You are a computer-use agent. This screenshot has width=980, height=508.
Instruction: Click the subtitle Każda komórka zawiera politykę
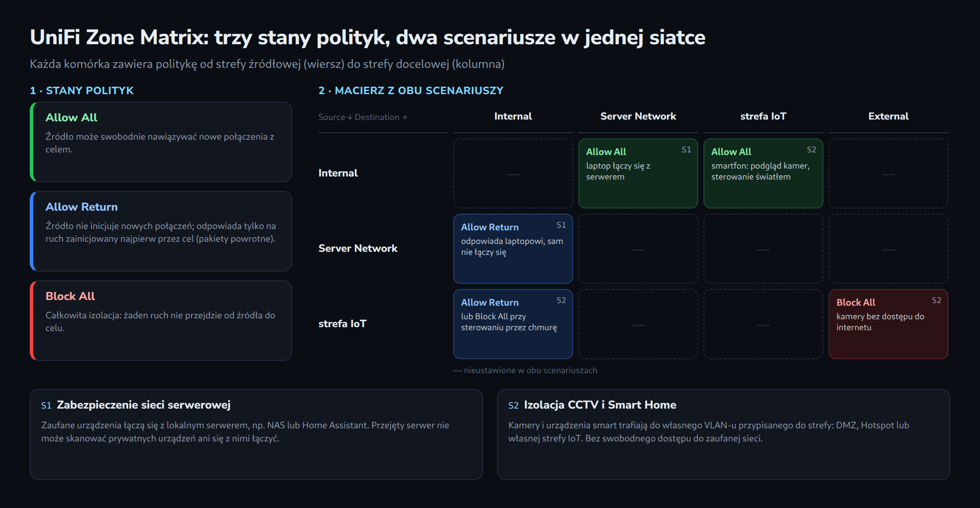coord(267,64)
